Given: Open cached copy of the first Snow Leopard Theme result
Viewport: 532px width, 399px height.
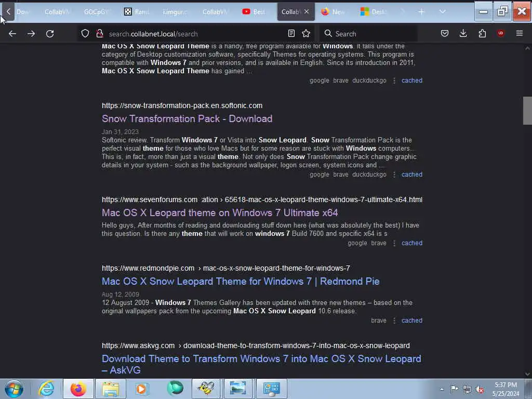Looking at the screenshot, I should pos(412,81).
